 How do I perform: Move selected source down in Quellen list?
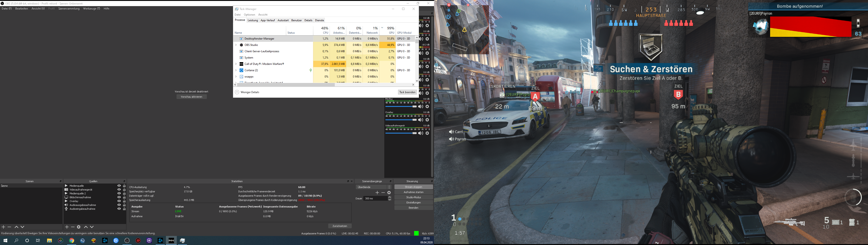[92, 227]
